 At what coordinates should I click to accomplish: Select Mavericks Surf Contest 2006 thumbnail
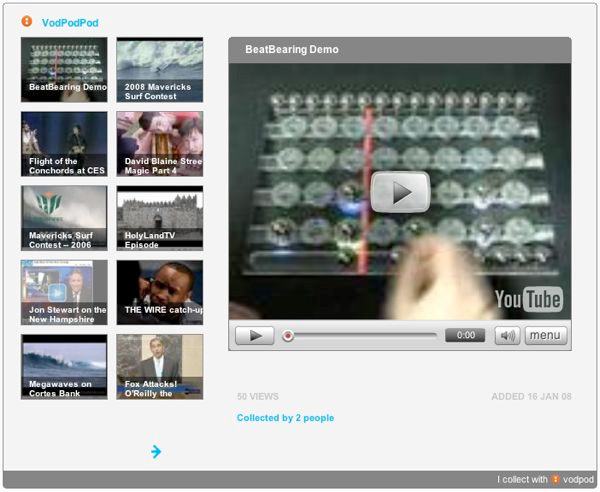pos(64,218)
